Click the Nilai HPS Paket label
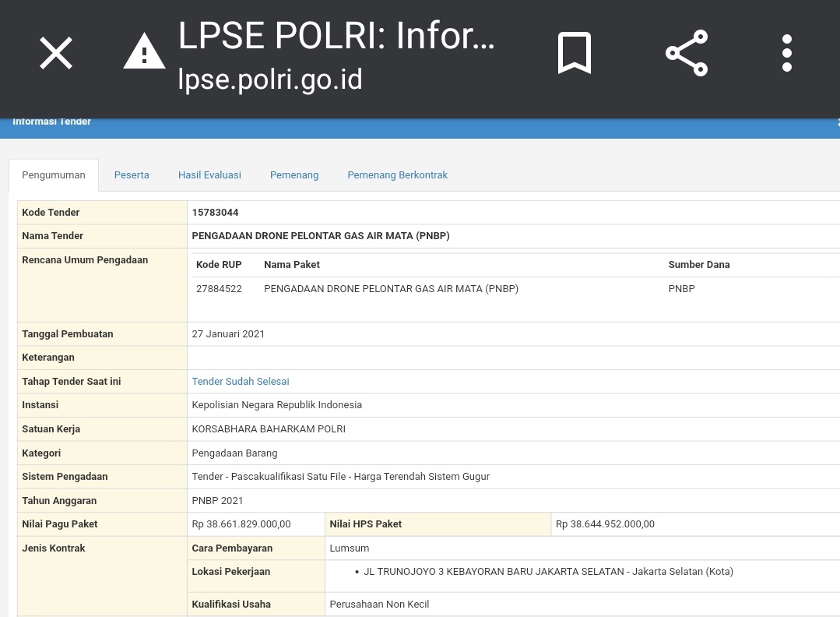Screen dimensions: 840x617 pos(366,524)
